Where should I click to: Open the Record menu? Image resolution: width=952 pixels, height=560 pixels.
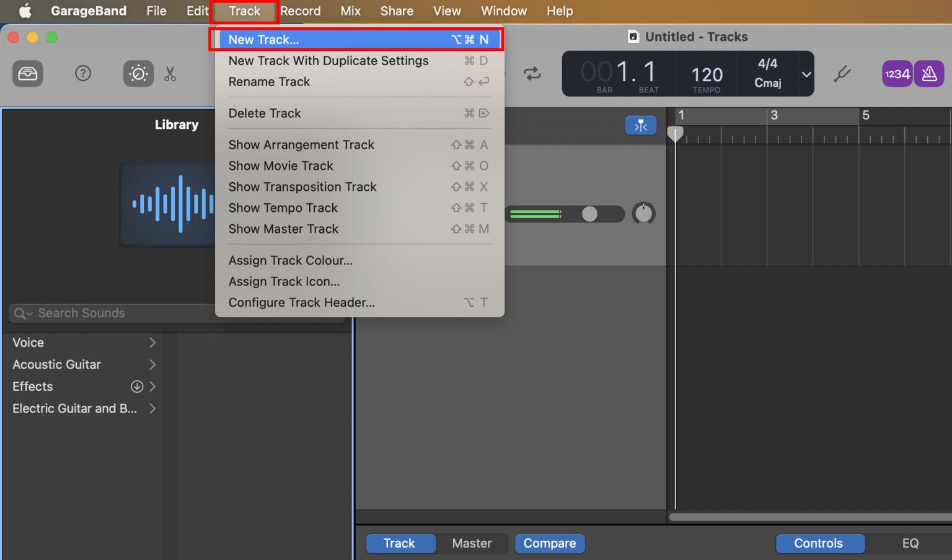pyautogui.click(x=301, y=11)
